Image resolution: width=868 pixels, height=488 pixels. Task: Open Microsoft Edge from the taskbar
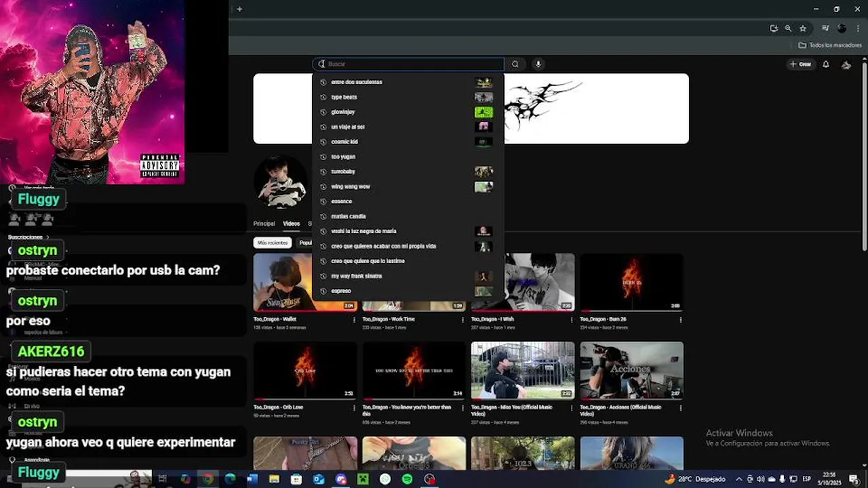(x=230, y=479)
